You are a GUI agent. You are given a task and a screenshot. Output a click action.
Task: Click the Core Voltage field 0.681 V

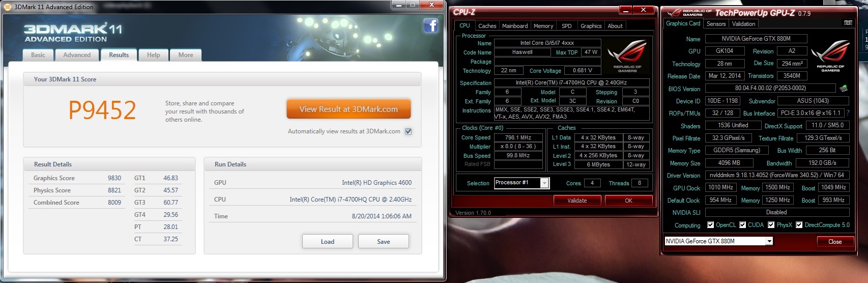583,70
